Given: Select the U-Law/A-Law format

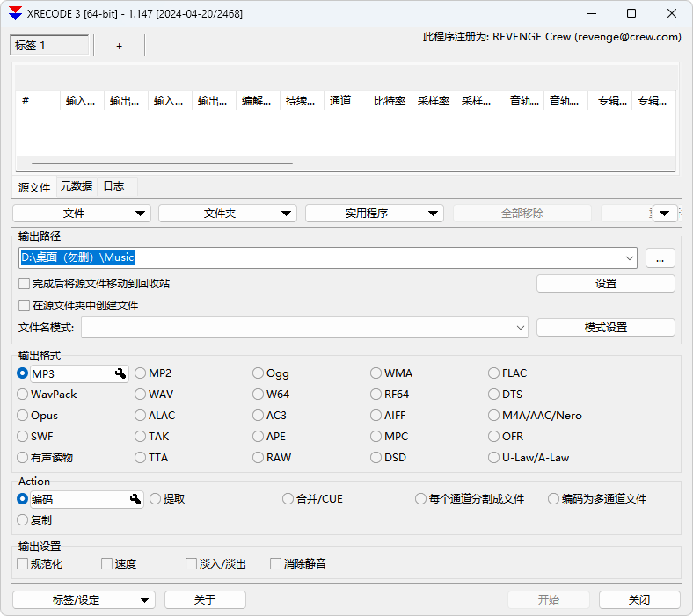Looking at the screenshot, I should tap(529, 458).
